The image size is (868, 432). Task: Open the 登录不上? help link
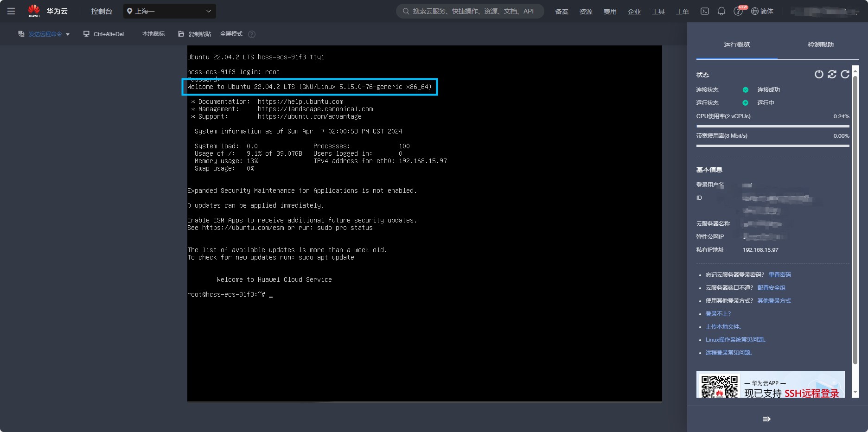click(x=718, y=314)
